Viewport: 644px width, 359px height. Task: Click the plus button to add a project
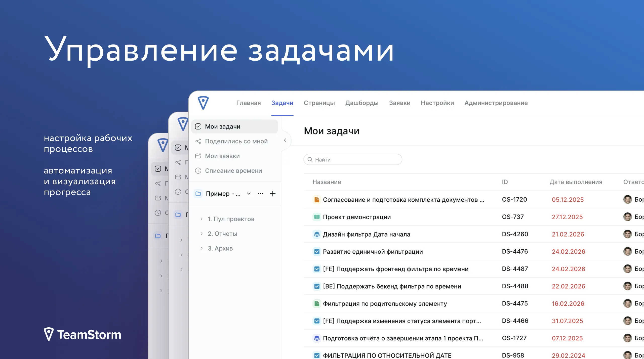272,193
